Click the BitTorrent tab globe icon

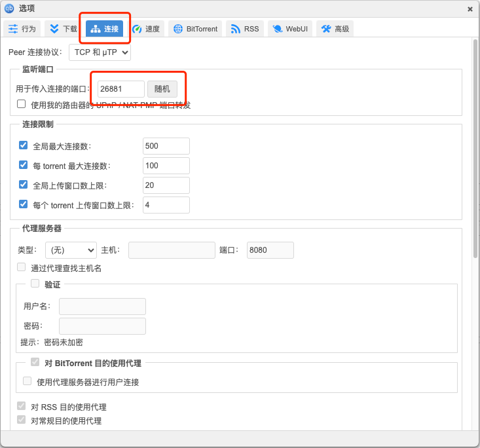(x=178, y=29)
